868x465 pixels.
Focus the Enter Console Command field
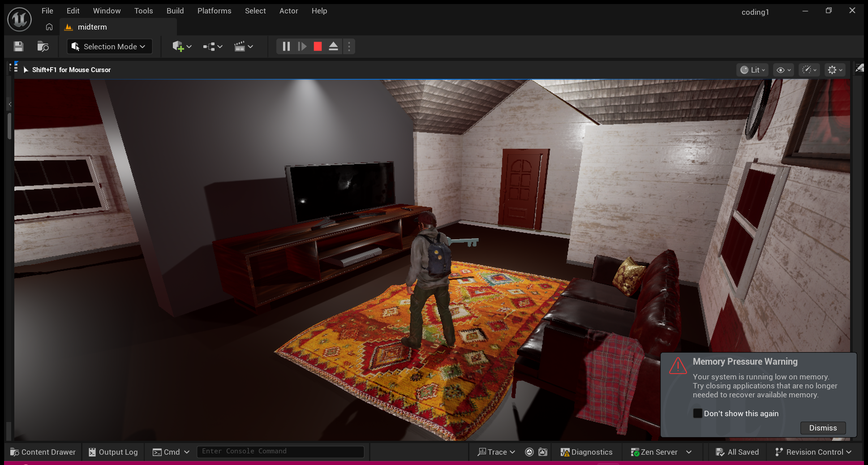point(280,452)
